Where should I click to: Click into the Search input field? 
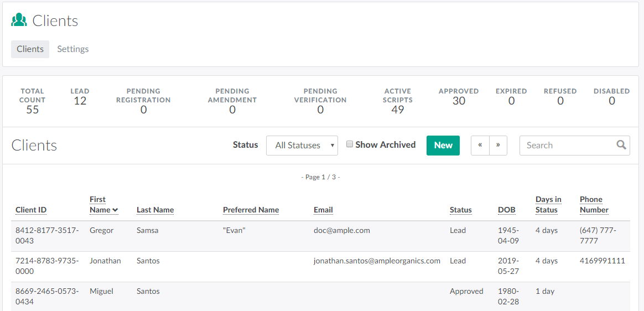[567, 145]
